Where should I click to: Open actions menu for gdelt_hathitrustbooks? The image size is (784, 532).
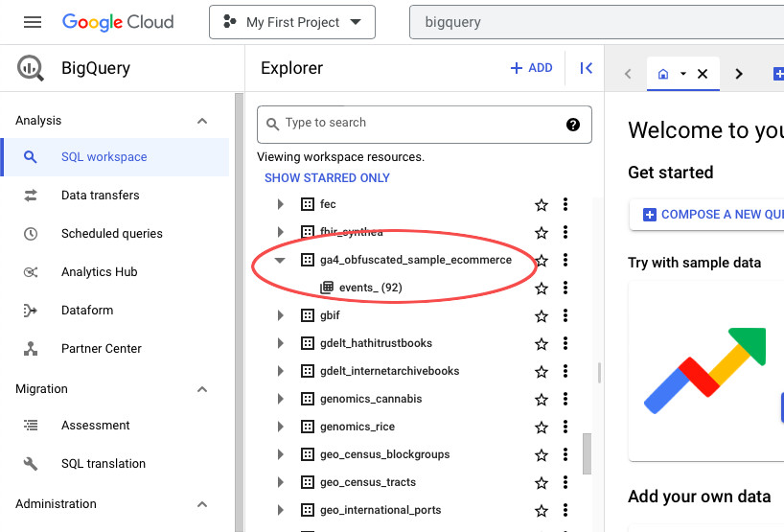(x=565, y=343)
